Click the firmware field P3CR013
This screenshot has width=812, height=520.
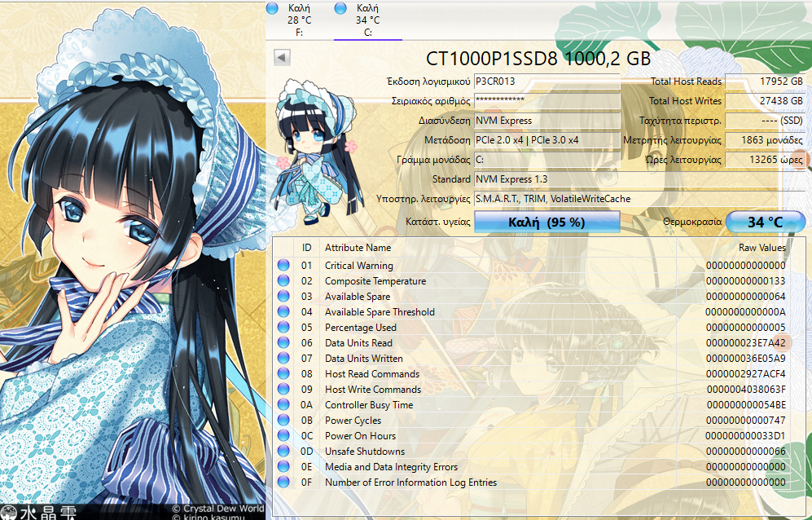546,82
